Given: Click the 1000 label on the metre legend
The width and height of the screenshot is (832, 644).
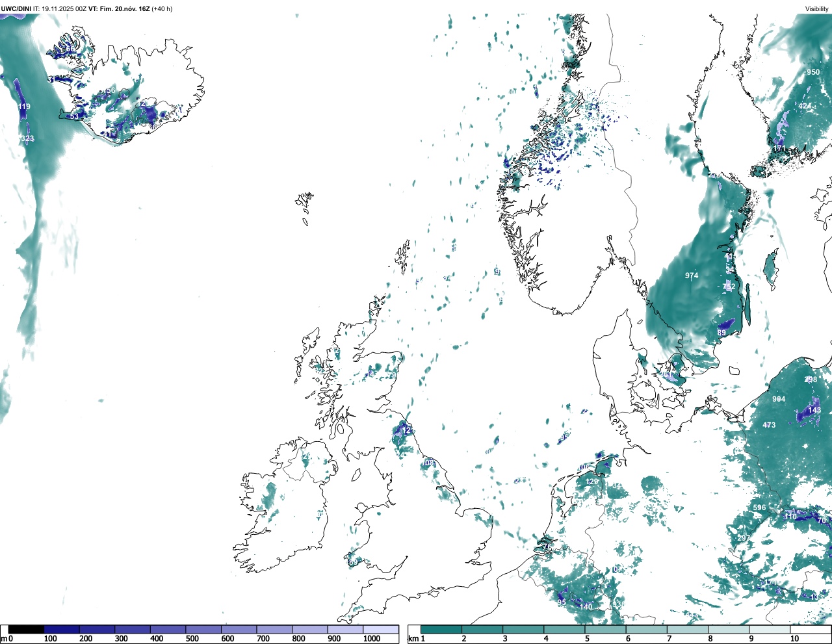Looking at the screenshot, I should click(x=371, y=639).
